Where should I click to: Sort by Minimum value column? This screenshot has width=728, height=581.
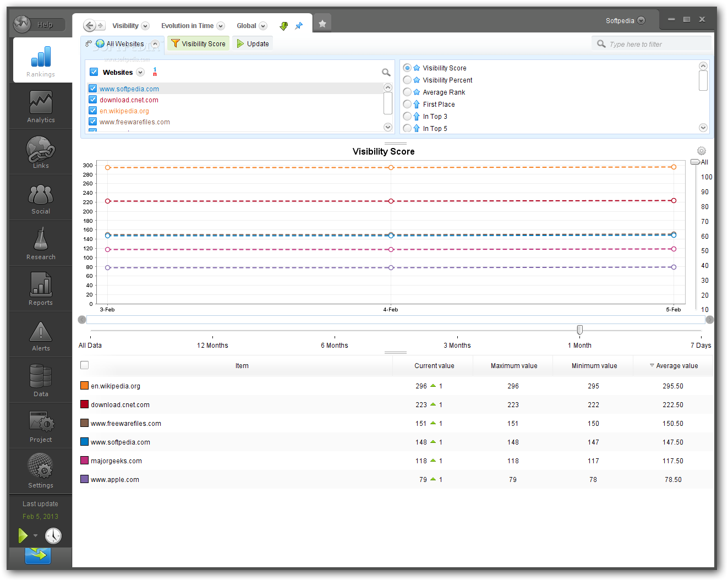click(x=594, y=366)
